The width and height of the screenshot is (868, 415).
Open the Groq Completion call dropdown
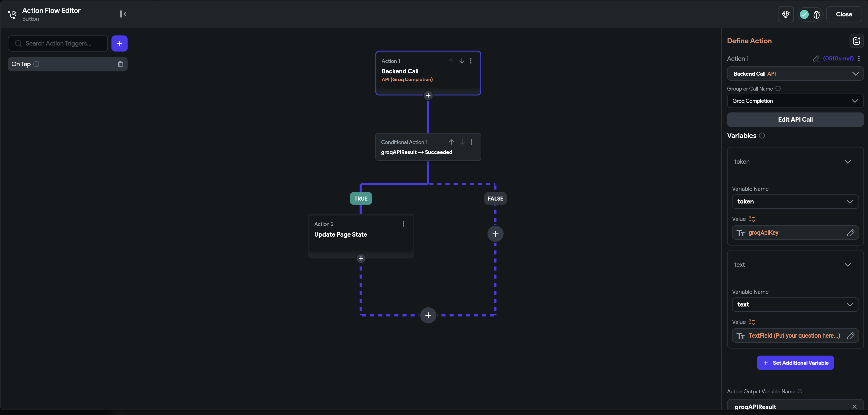click(x=795, y=101)
